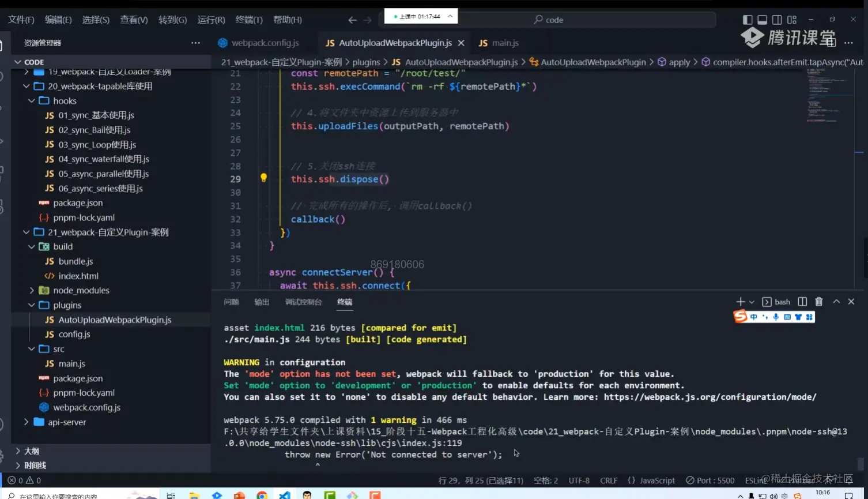868x499 pixels.
Task: Click the new terminal plus icon
Action: coord(741,302)
